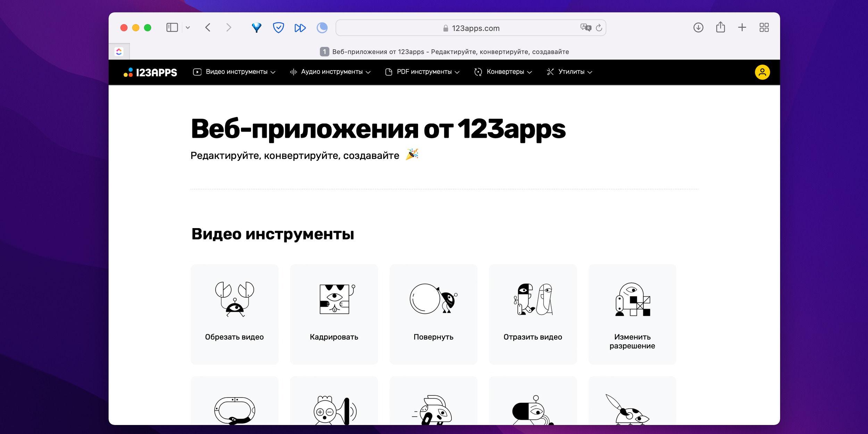Open a new tab with plus

coord(742,27)
